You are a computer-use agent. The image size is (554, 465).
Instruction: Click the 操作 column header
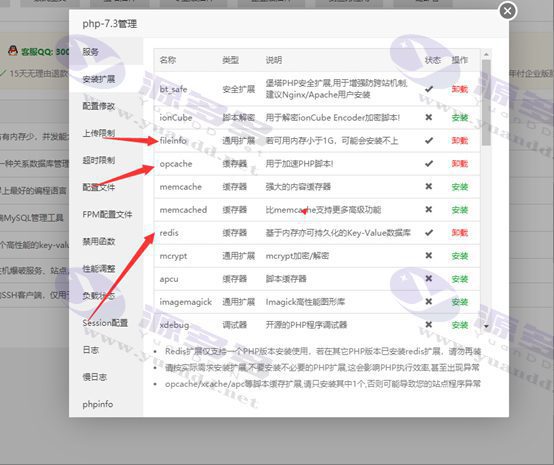pos(460,60)
